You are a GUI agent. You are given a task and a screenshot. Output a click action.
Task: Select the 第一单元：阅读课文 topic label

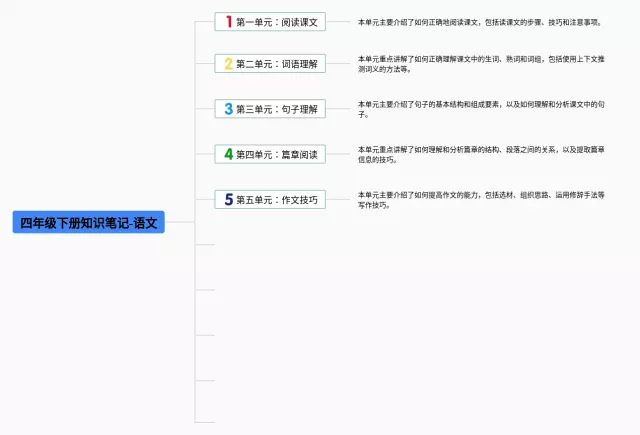(277, 21)
